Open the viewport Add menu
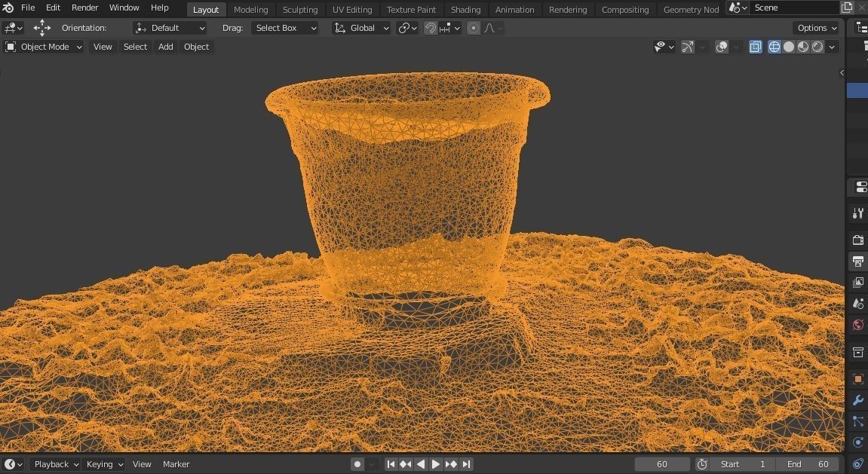 pos(165,47)
